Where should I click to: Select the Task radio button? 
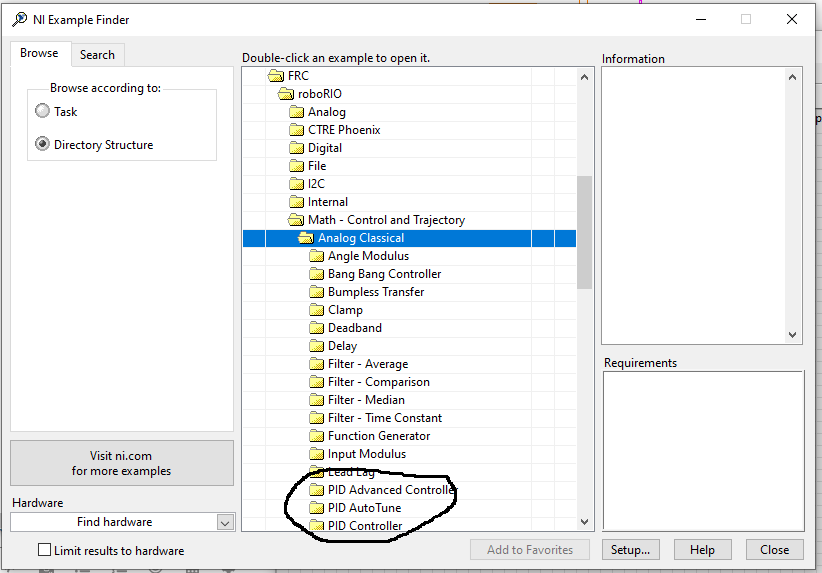coord(42,111)
